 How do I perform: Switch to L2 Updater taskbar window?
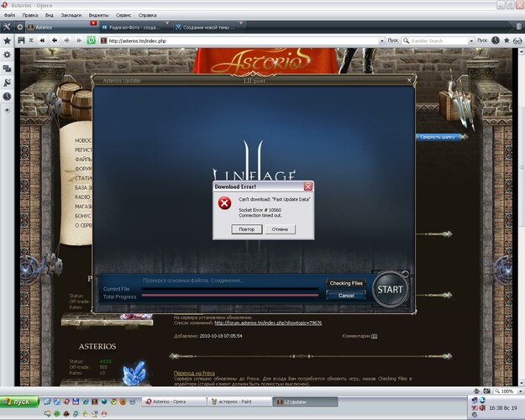tap(306, 402)
